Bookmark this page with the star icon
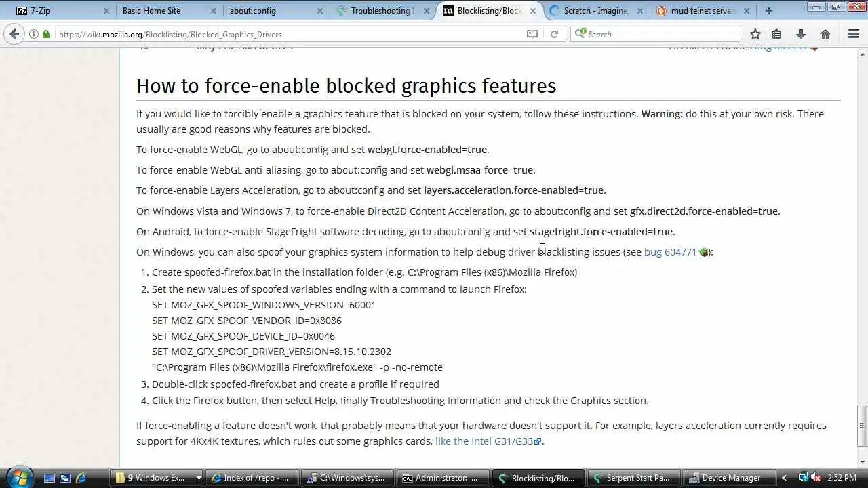Image resolution: width=868 pixels, height=488 pixels. (x=755, y=34)
